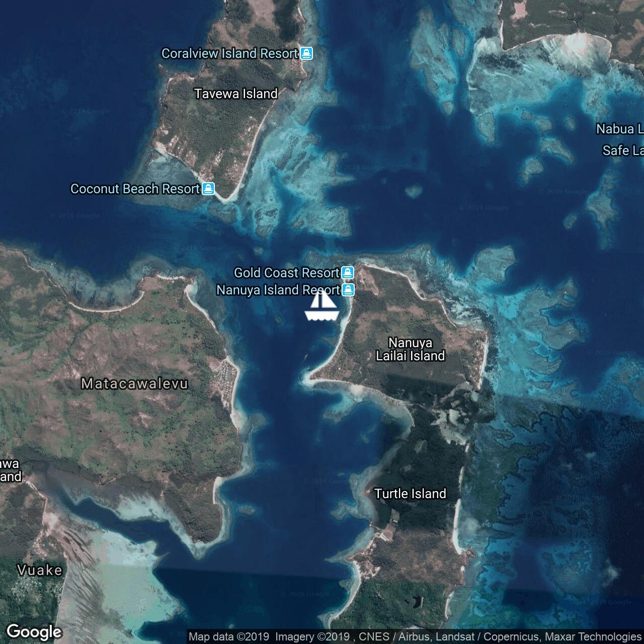Click the white sailboat marker
Screen dimensions: 644x644
pos(322,306)
